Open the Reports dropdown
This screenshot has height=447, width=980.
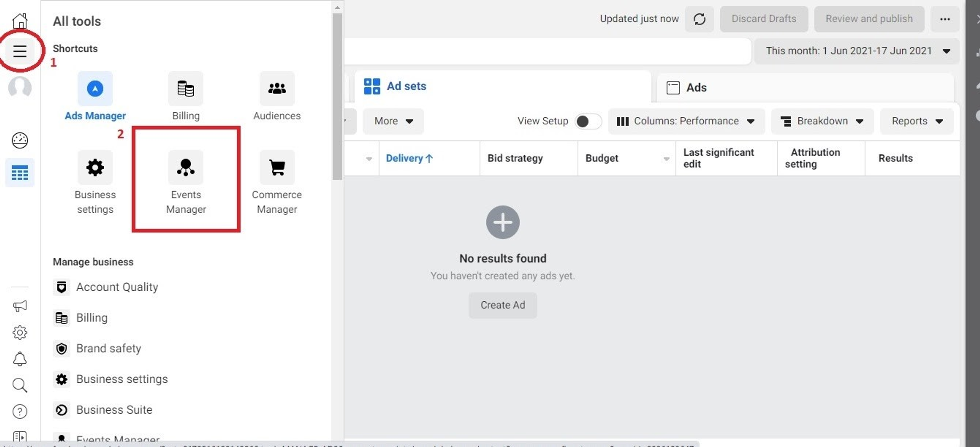916,121
